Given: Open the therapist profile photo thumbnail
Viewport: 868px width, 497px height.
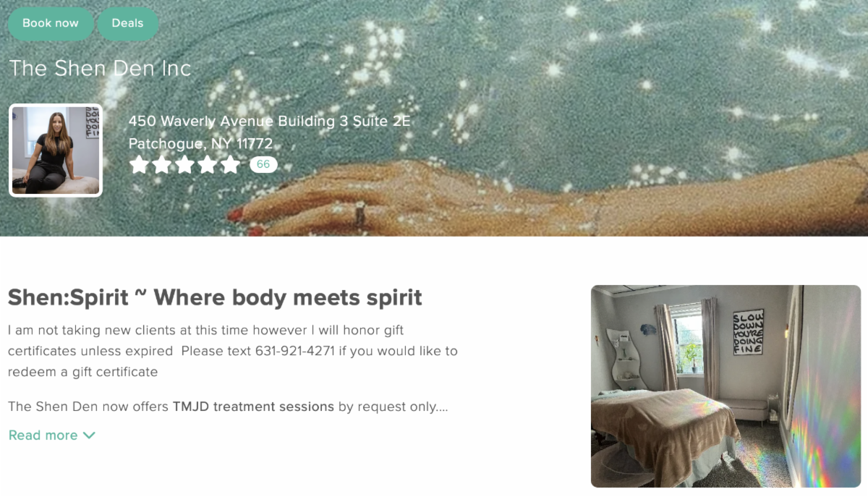Looking at the screenshot, I should click(56, 150).
